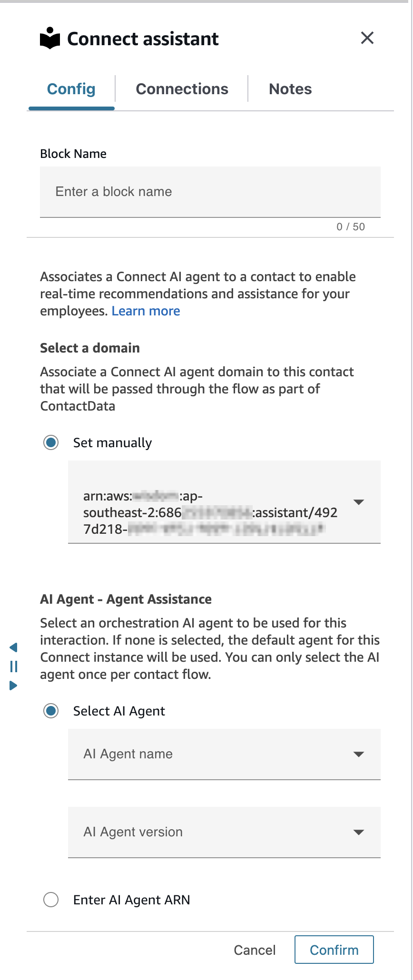Click the play arrow icon on left edge
Screen dimensions: 413x980
(13, 686)
